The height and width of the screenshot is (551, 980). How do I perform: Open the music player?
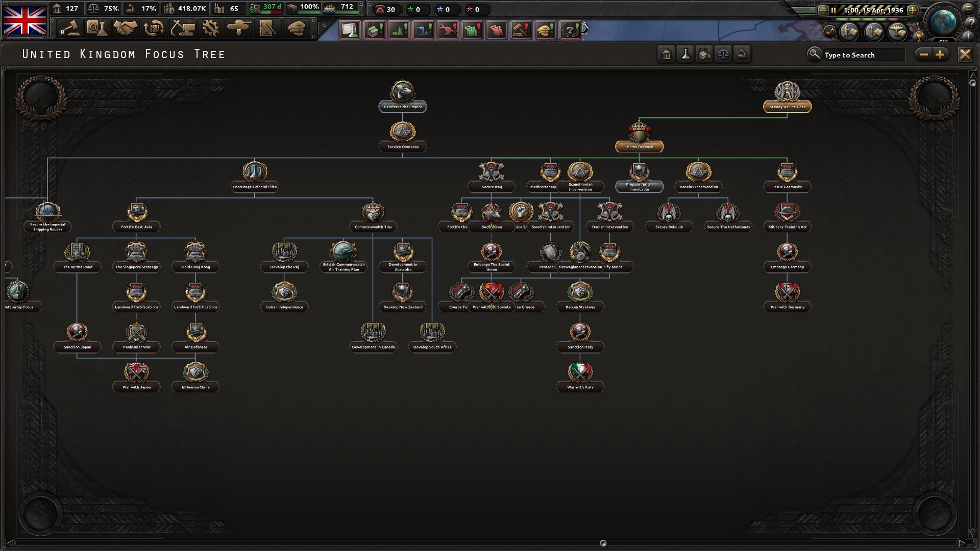tap(830, 31)
